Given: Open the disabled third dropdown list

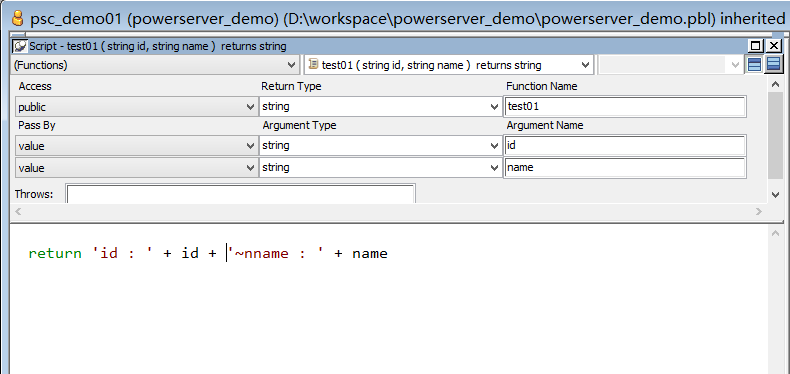Looking at the screenshot, I should pos(735,65).
